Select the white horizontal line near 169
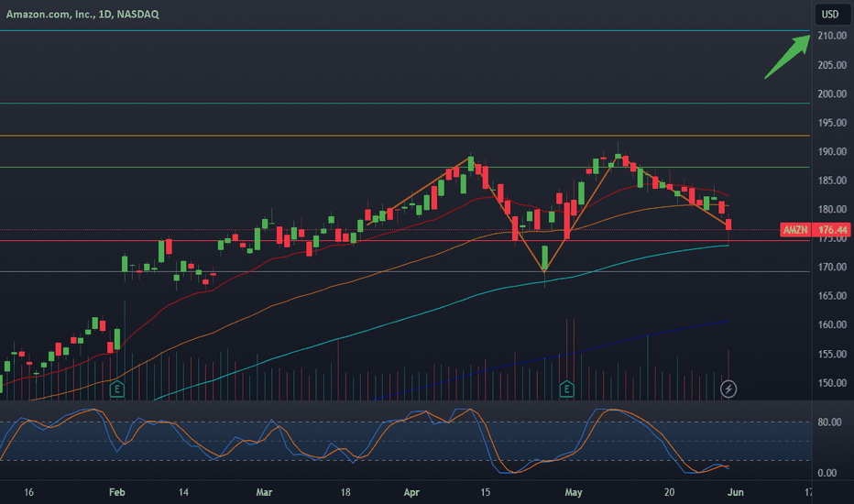 click(405, 271)
